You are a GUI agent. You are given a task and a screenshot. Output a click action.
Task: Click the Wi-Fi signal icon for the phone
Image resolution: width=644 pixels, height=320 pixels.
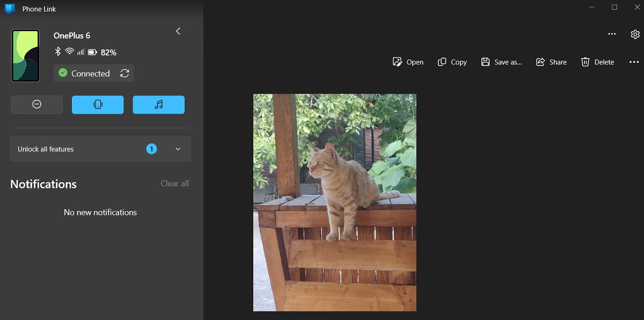click(69, 52)
